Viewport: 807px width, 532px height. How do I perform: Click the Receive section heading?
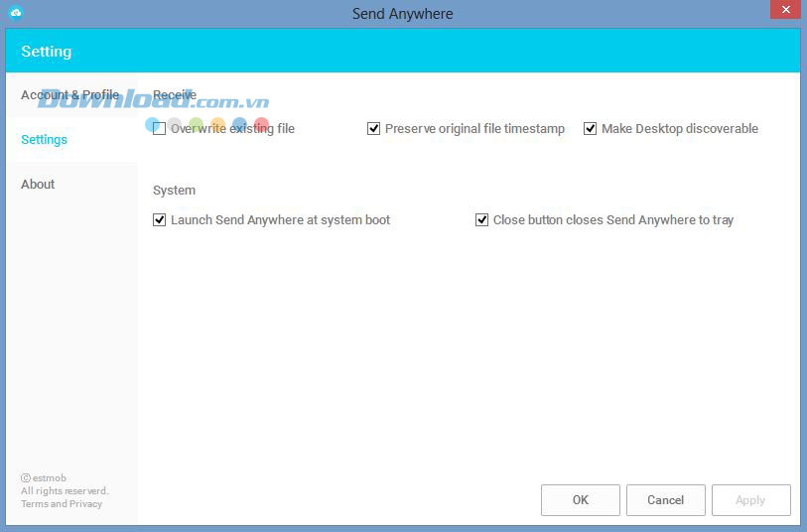pos(175,95)
